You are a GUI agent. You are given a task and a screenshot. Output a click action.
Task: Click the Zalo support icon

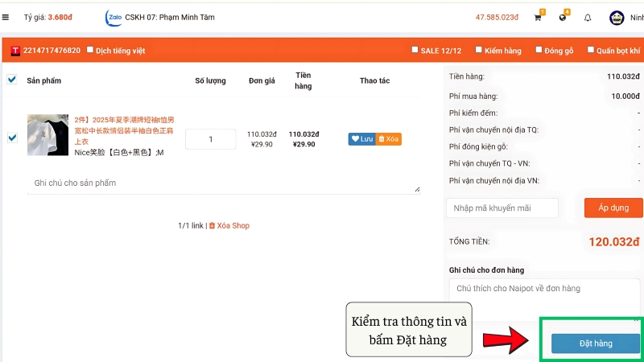[x=113, y=17]
